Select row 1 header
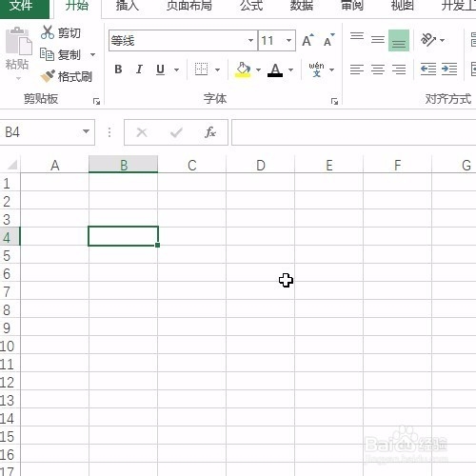Screen dimensions: 476x476 (x=10, y=183)
